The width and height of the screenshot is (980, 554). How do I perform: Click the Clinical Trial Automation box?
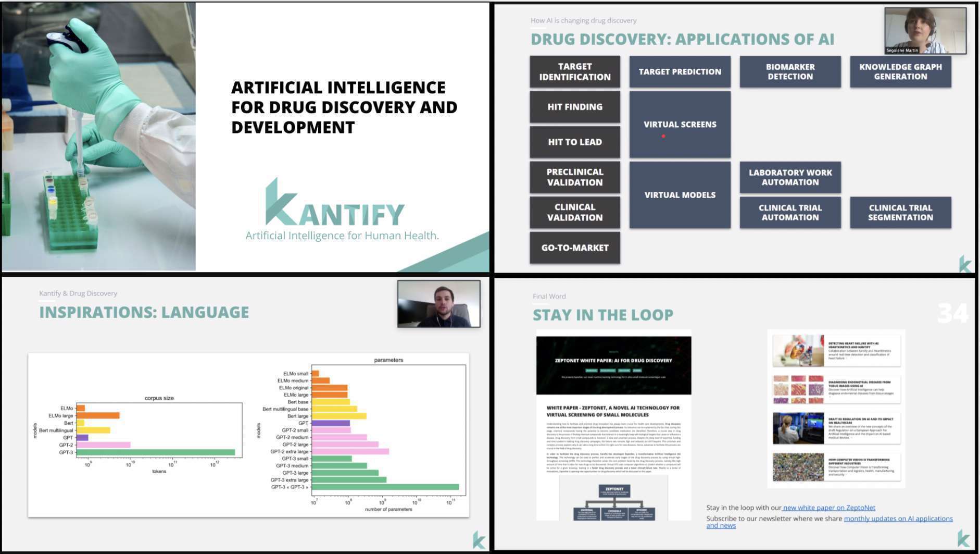(x=790, y=212)
